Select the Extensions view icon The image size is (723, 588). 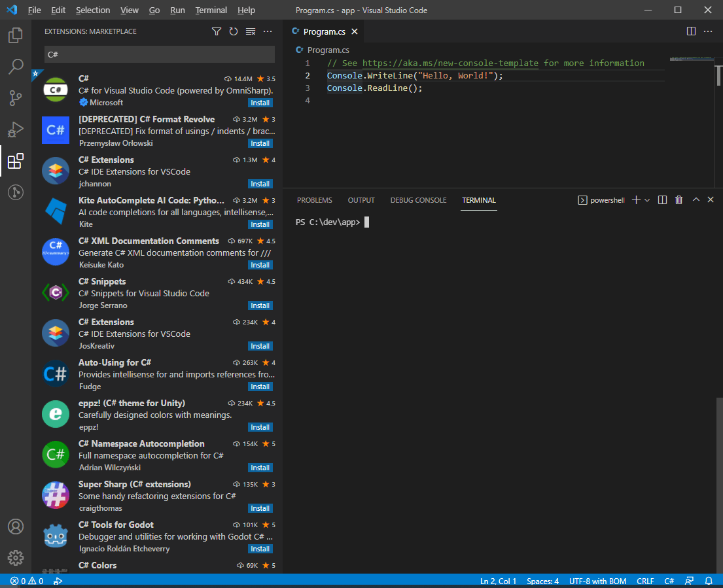tap(16, 161)
